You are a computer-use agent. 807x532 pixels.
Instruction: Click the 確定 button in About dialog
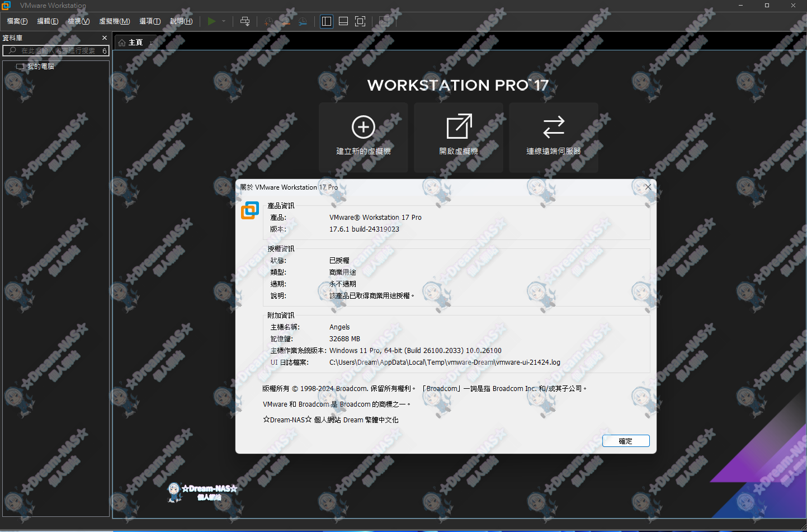(626, 441)
